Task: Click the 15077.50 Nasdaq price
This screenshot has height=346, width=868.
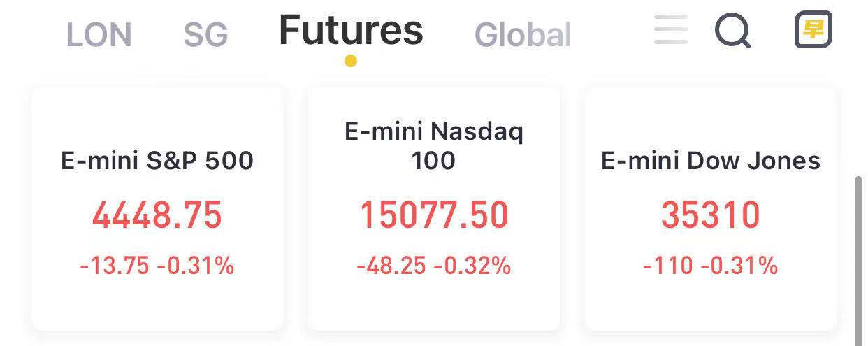Action: 434,215
